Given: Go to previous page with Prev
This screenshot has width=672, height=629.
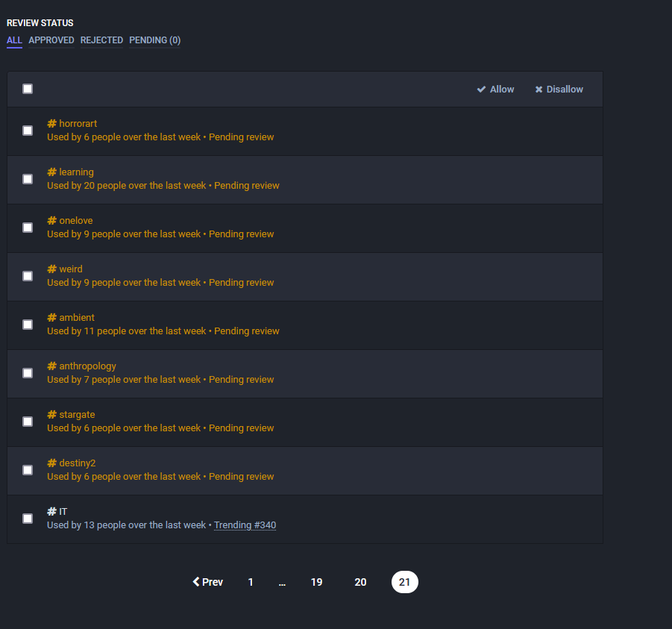Looking at the screenshot, I should coord(208,582).
